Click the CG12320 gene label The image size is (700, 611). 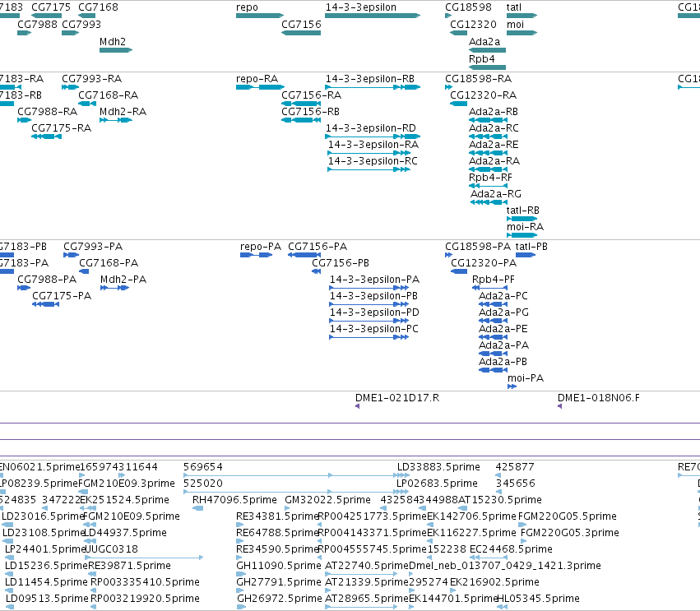473,24
